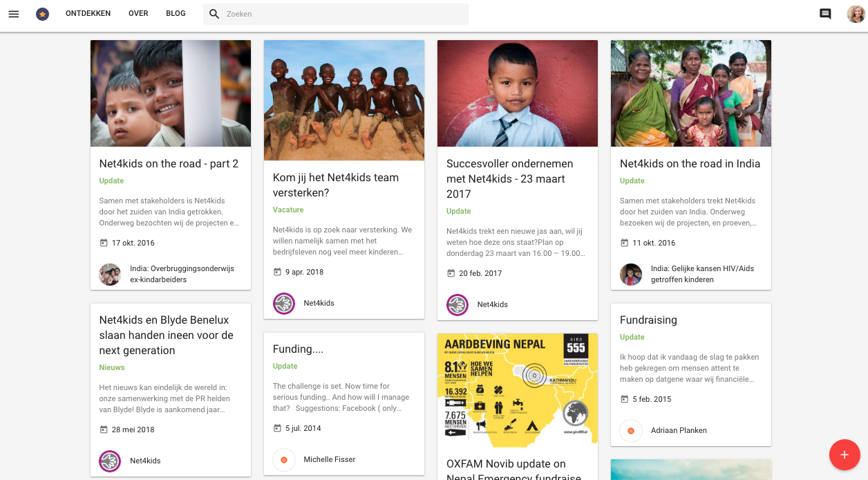Click avatar for Gelijke kansen HIV/Aids project
Viewport: 868px width, 480px height.
(631, 275)
